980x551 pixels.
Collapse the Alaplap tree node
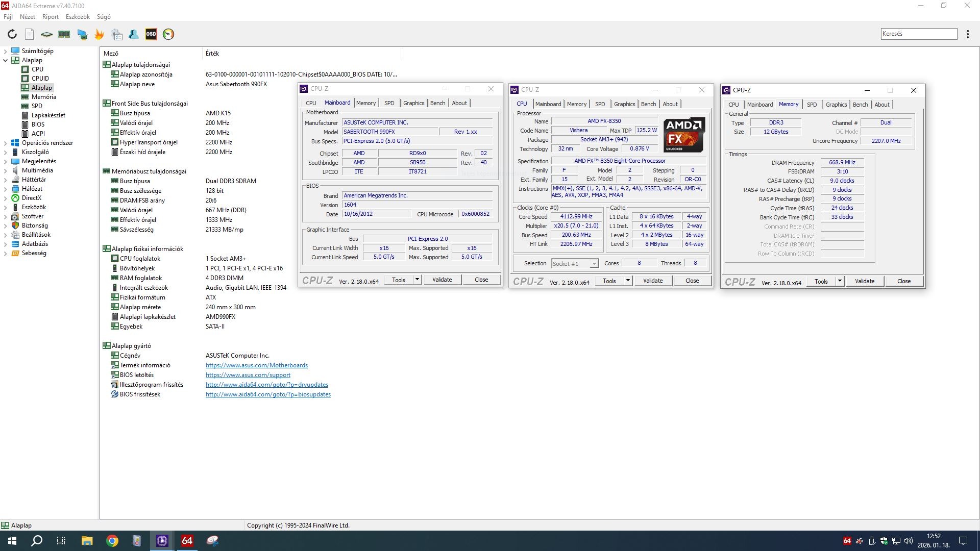coord(5,60)
